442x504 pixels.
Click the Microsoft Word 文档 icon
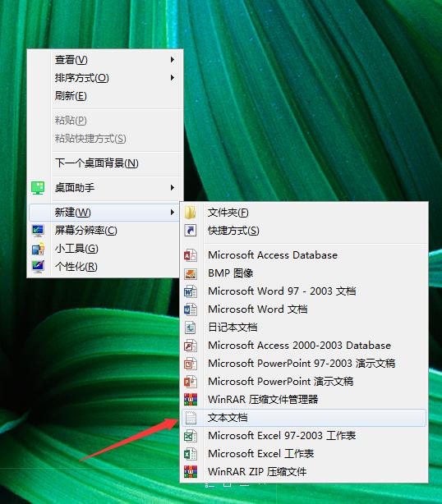(190, 309)
